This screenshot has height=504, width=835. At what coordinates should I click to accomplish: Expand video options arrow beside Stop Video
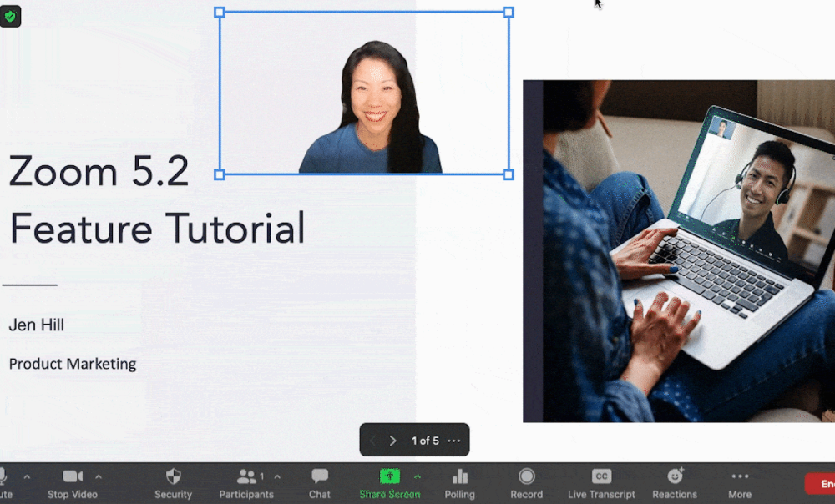pyautogui.click(x=99, y=476)
